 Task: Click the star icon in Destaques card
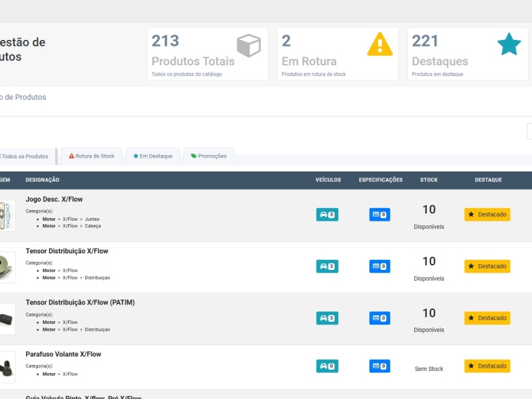[509, 45]
